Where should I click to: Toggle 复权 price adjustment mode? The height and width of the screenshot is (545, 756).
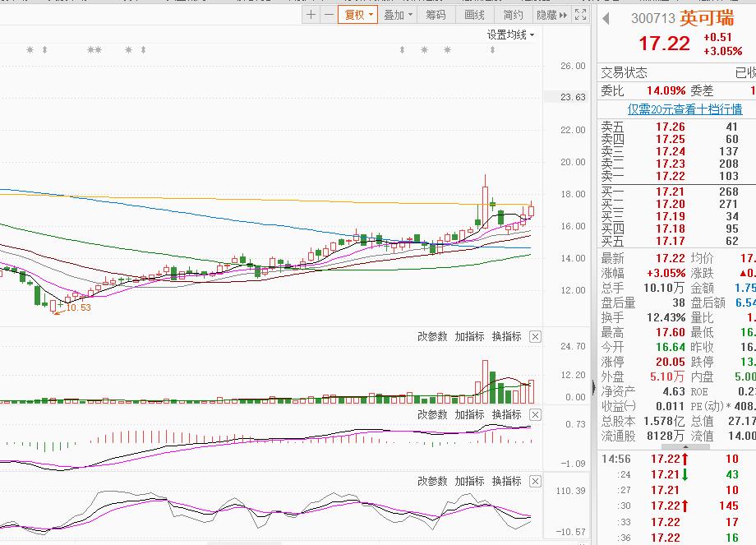[356, 15]
